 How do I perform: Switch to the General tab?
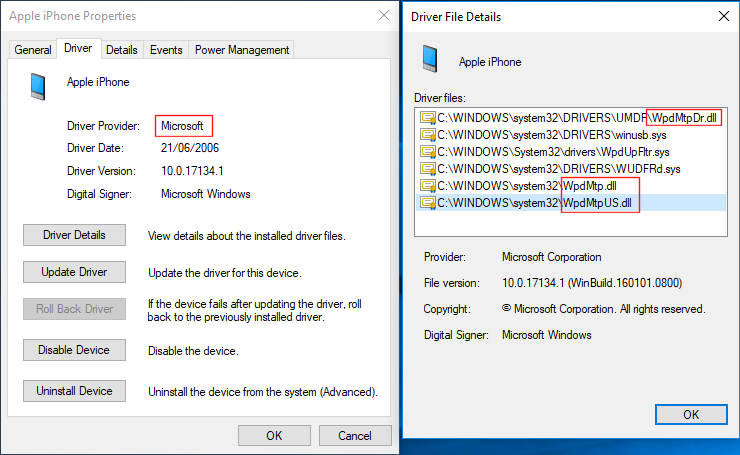pos(33,50)
